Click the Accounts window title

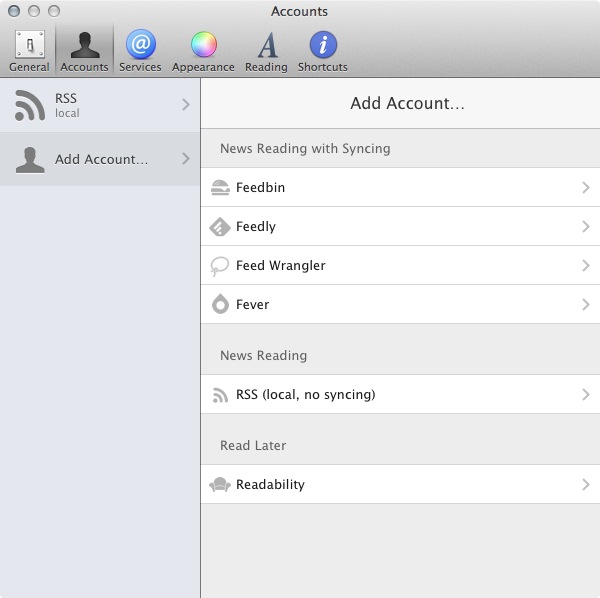tap(300, 11)
